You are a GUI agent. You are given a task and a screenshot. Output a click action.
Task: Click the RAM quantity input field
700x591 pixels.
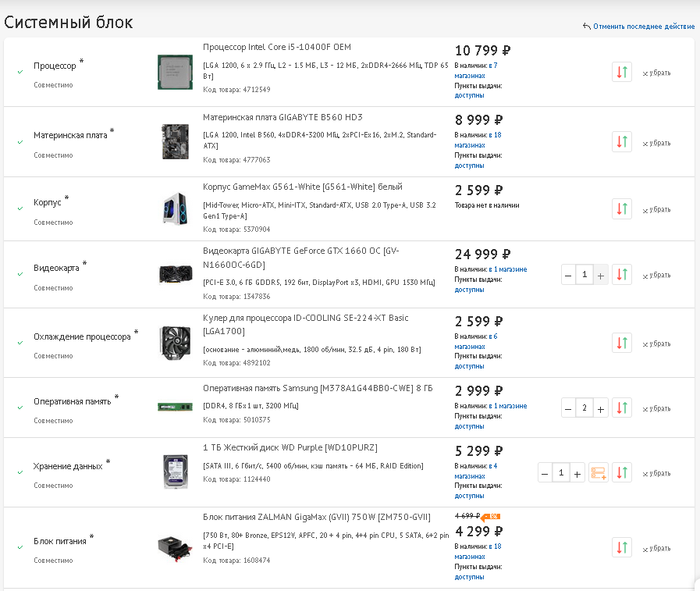coord(585,408)
